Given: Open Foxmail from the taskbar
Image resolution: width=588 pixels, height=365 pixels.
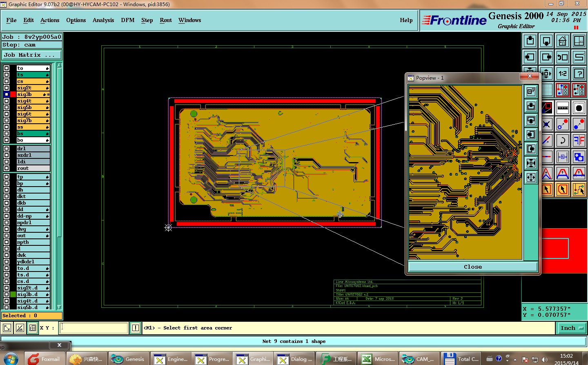Looking at the screenshot, I should [x=45, y=359].
